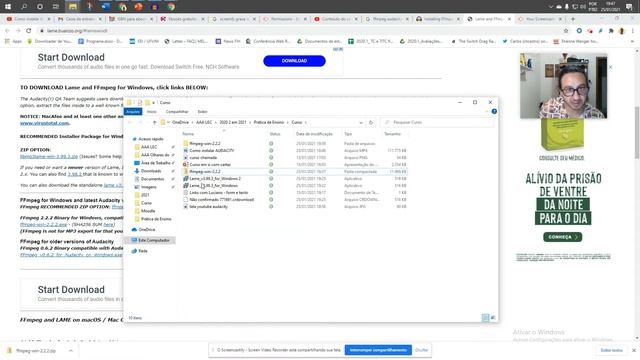Image resolution: width=640 pixels, height=360 pixels.
Task: Go forward in the Chrome browser
Action: click(18, 31)
